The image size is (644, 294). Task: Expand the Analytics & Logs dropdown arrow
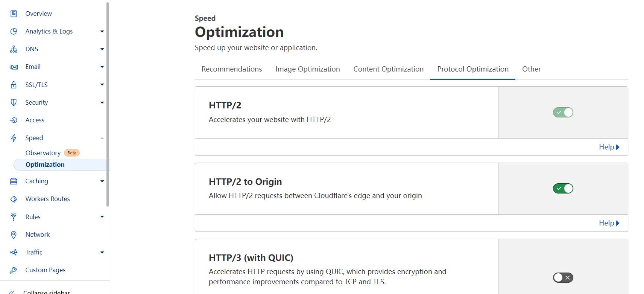102,31
